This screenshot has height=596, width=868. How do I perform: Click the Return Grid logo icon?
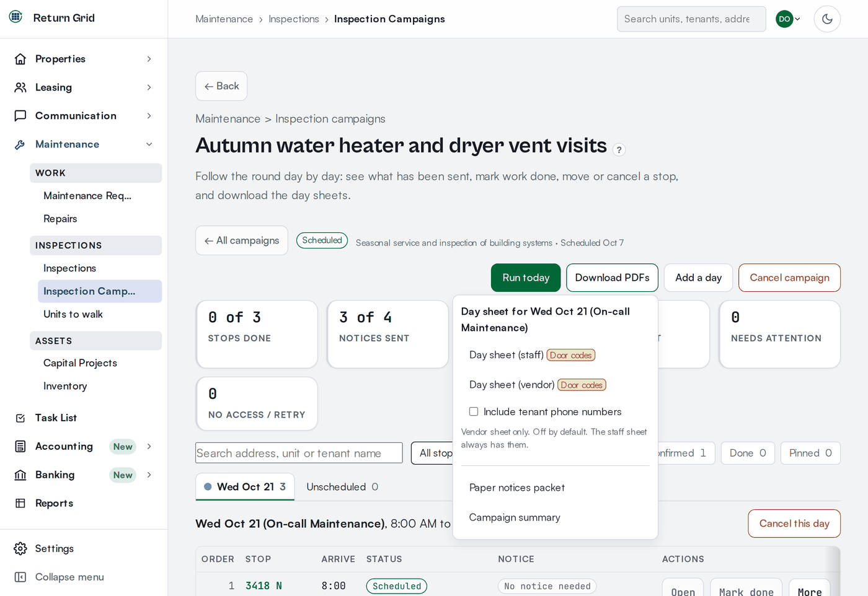coord(16,17)
